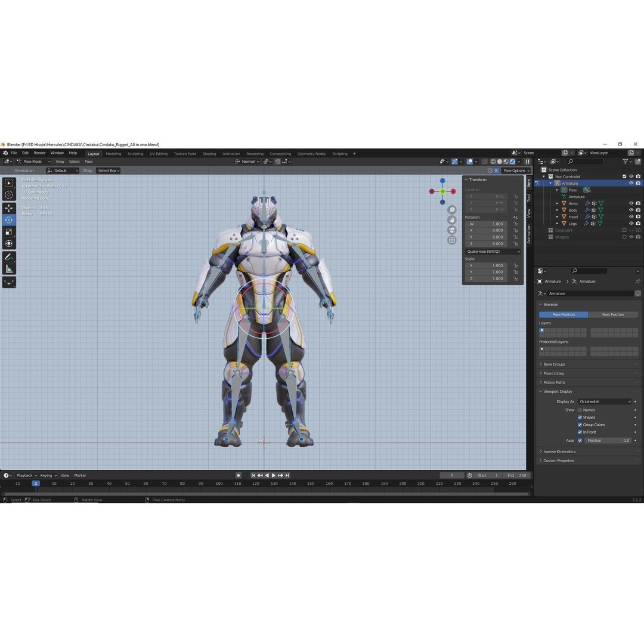Switch to solid viewport shading
The image size is (644, 644).
[x=500, y=162]
